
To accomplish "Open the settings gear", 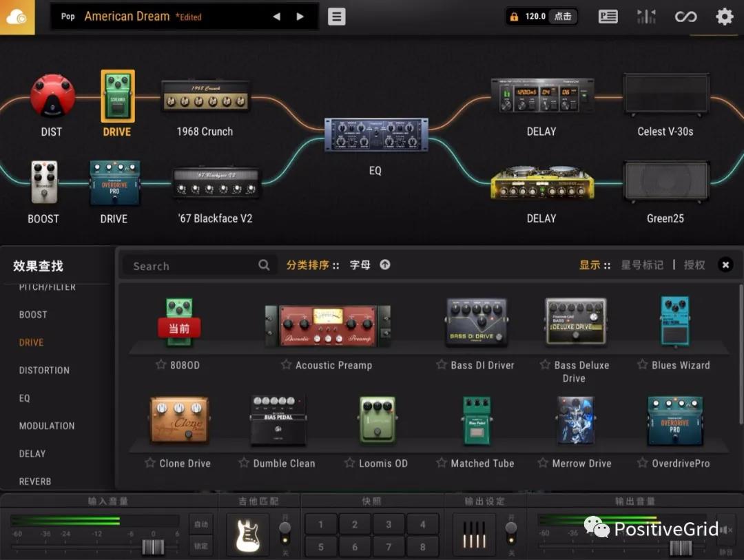I will [725, 17].
